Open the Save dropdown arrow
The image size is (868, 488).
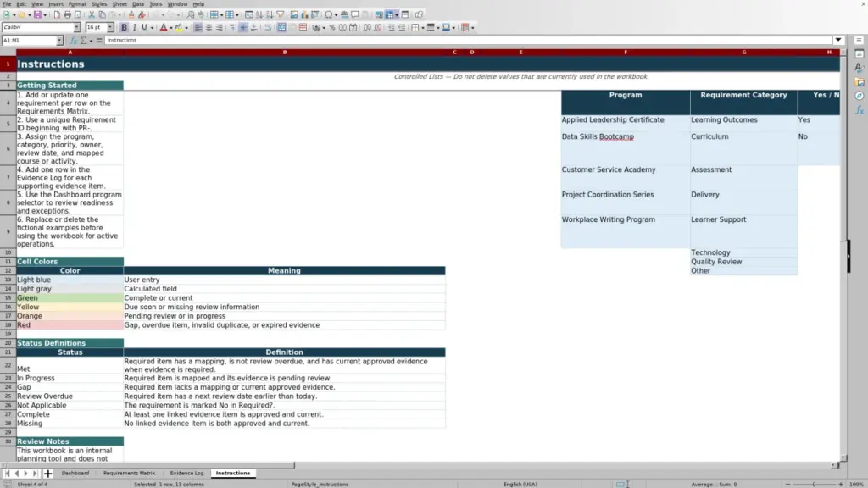click(x=45, y=15)
